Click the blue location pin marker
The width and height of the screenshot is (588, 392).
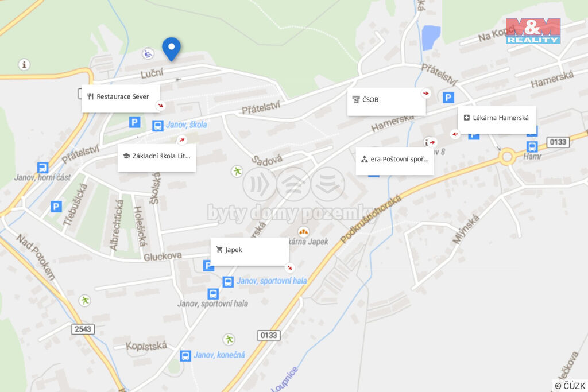tap(171, 49)
